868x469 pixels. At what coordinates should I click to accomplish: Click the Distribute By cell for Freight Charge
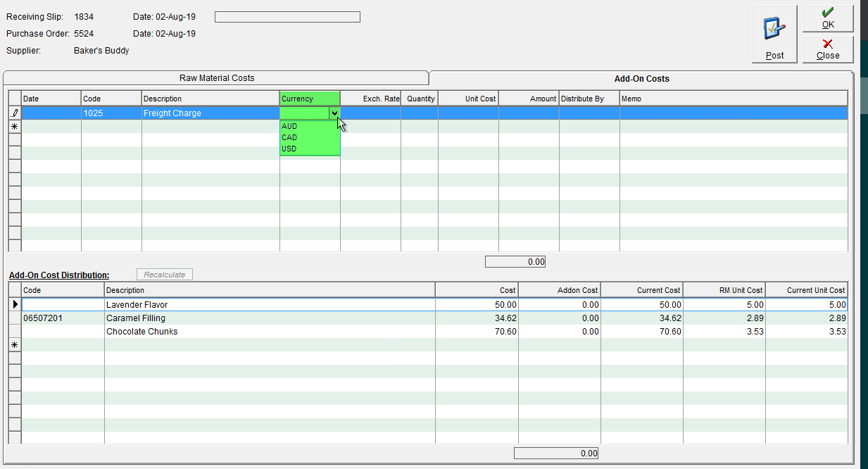click(x=589, y=113)
